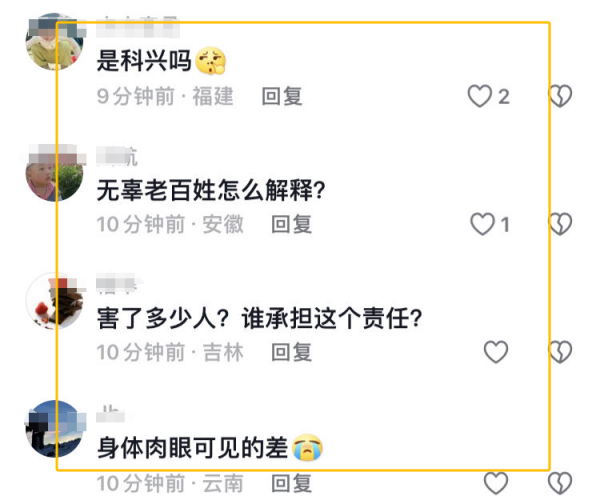Open username above "是科兴吗" comment
This screenshot has width=600, height=496.
click(x=138, y=27)
